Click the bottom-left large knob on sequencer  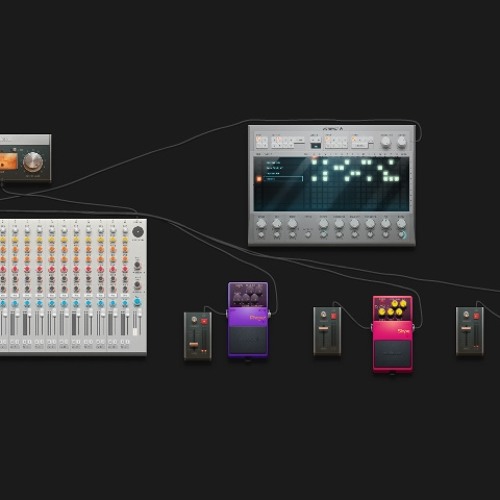pos(261,224)
